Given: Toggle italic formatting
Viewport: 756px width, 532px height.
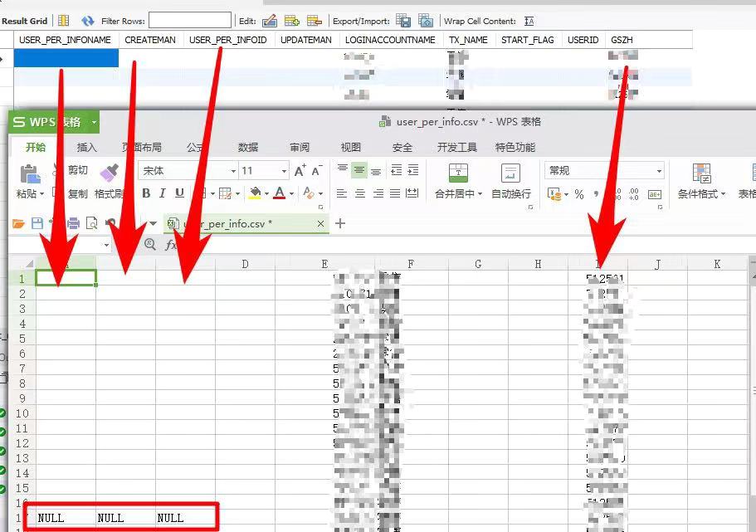Looking at the screenshot, I should [x=161, y=193].
